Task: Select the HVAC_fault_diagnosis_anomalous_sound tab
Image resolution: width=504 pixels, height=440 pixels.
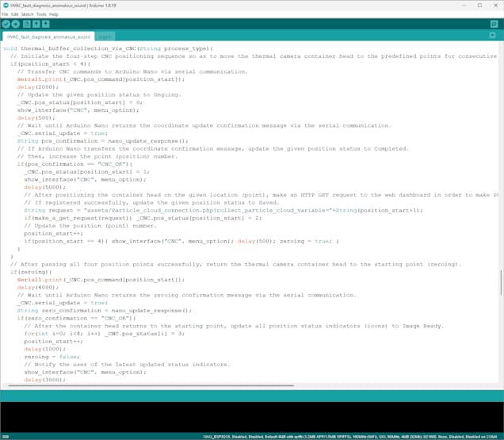Action: 48,36
